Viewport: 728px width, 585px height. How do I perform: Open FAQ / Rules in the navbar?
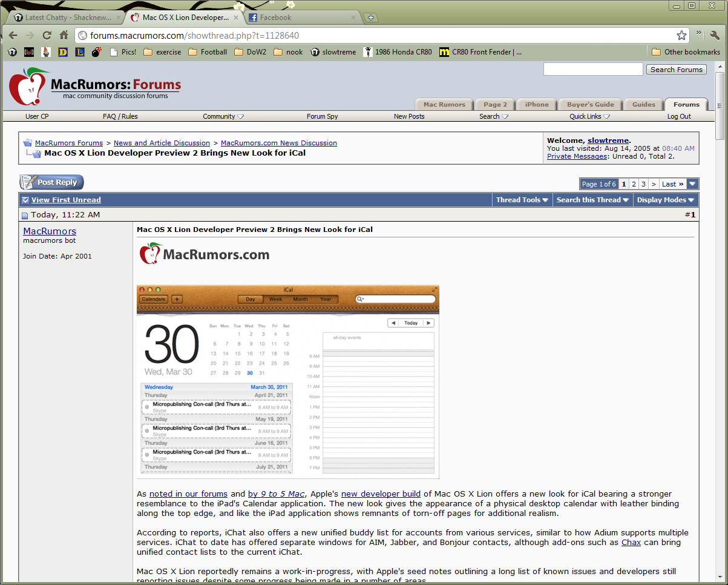click(120, 116)
